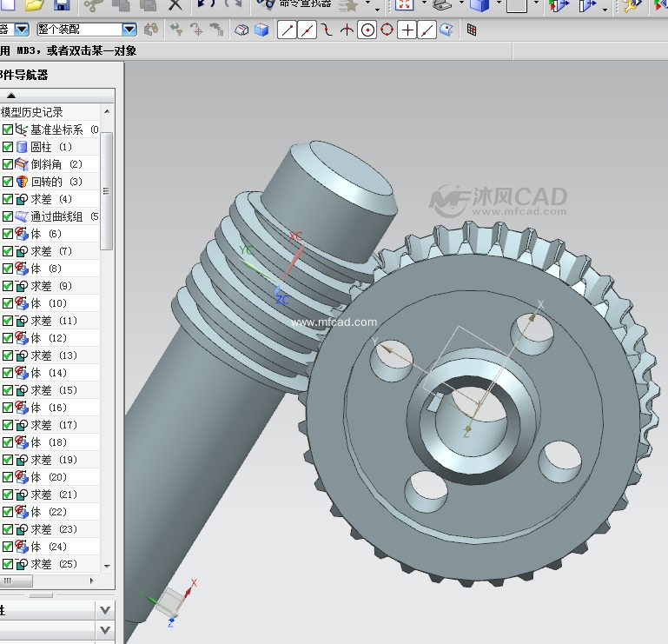Uncheck the 通过曲线组 (5) checkbox
This screenshot has height=644, width=668.
pyautogui.click(x=7, y=216)
